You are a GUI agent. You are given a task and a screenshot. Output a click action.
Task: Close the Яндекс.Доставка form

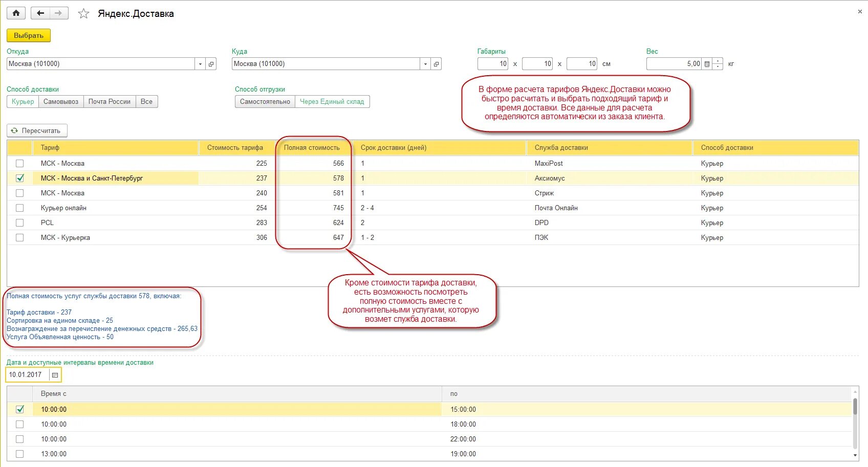[860, 11]
